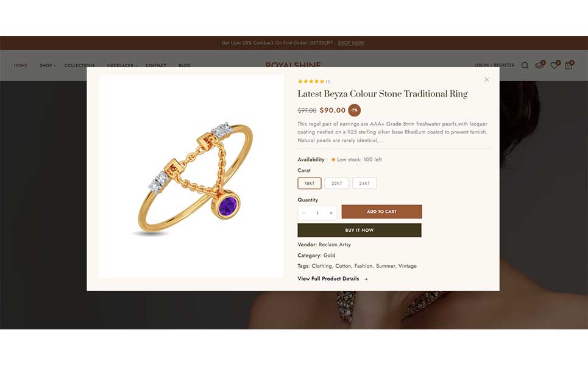
Task: Open the wishlist heart icon
Action: 554,65
